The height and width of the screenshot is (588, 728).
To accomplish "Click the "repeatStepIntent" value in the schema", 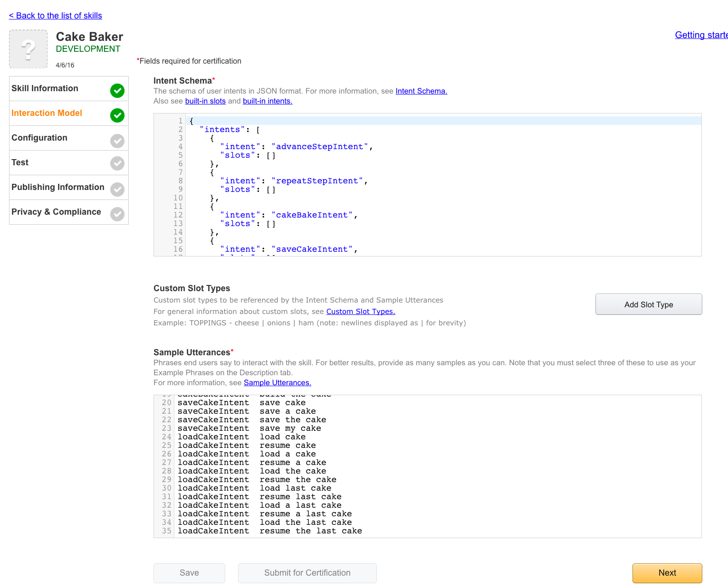I will tap(317, 181).
